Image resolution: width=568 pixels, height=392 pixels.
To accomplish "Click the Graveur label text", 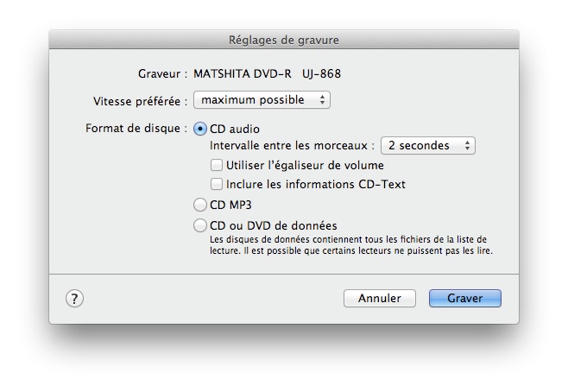I will tap(162, 74).
